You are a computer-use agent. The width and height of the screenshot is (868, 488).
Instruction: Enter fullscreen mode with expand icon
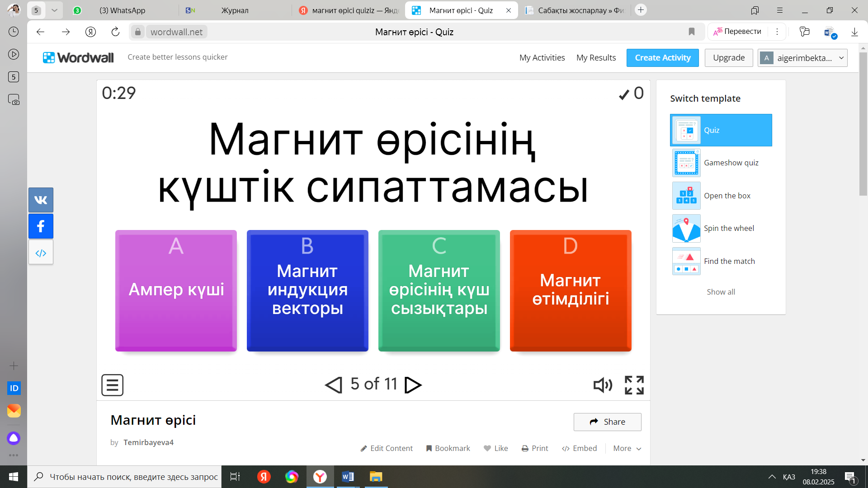634,385
